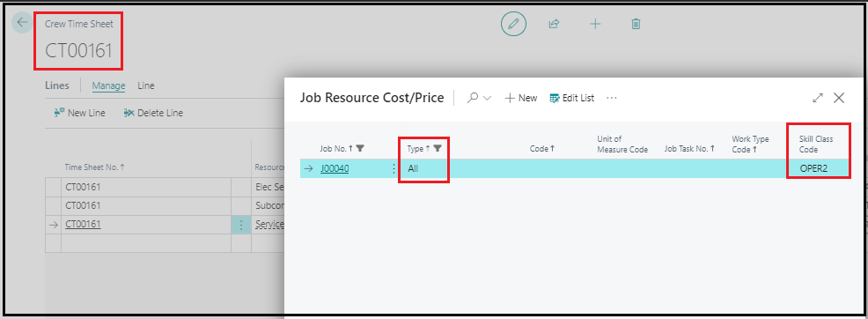Open the share icon in header
This screenshot has height=319, width=868.
pyautogui.click(x=554, y=24)
